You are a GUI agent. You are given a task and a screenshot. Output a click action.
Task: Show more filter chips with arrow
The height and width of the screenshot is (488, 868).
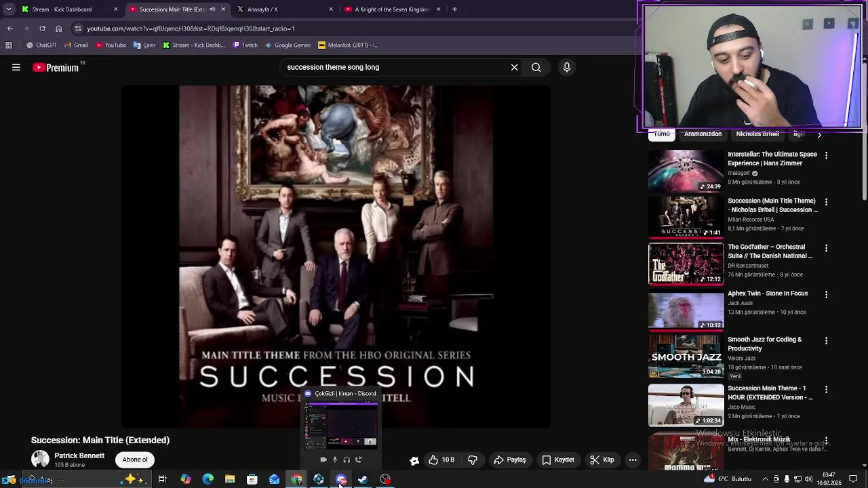pos(819,135)
